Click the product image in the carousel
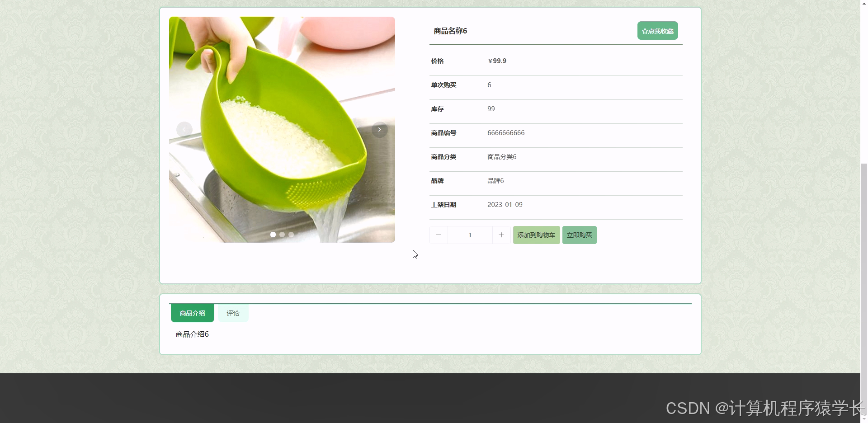This screenshot has width=868, height=423. (x=282, y=129)
